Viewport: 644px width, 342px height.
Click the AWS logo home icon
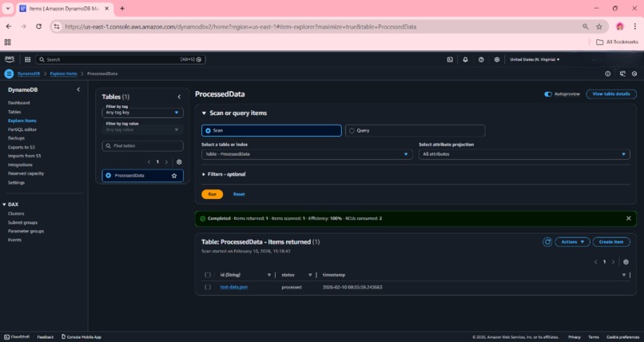[x=10, y=60]
